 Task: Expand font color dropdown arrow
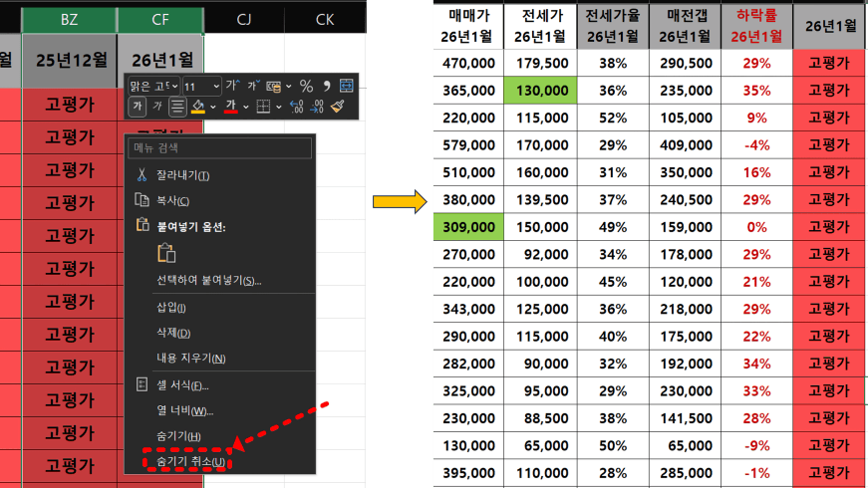click(x=246, y=107)
